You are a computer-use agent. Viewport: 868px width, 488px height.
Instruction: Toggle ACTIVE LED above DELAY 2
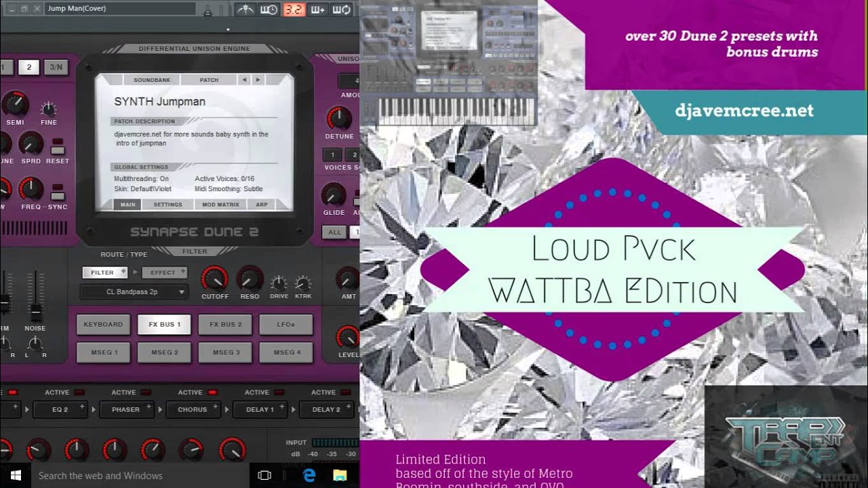click(347, 392)
